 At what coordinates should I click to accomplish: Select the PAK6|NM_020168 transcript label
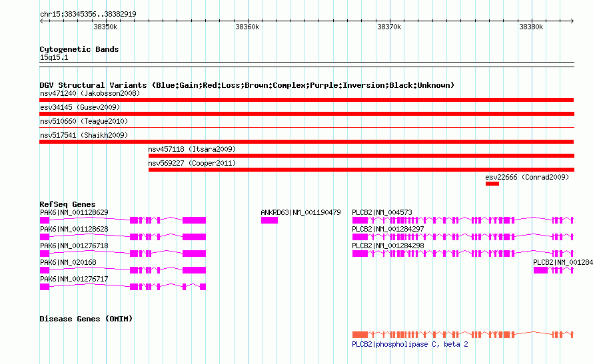pos(68,262)
